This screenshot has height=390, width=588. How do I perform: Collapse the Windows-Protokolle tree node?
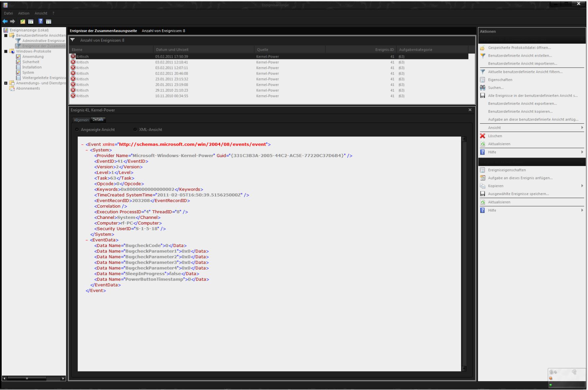[6, 51]
